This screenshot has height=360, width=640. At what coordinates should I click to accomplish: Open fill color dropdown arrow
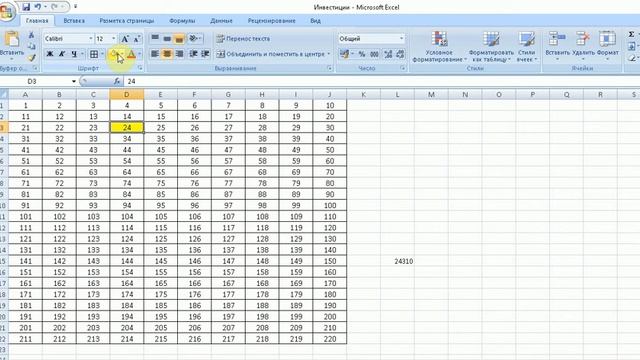tap(123, 54)
